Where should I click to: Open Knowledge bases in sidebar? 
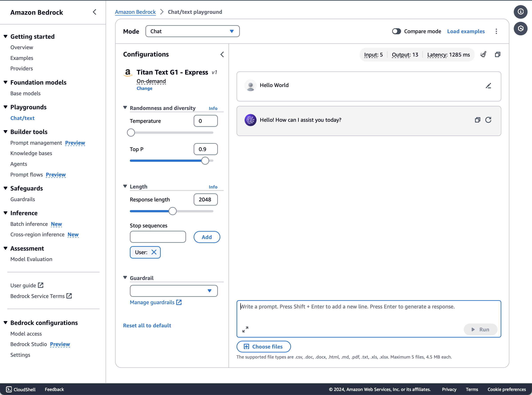(x=31, y=153)
